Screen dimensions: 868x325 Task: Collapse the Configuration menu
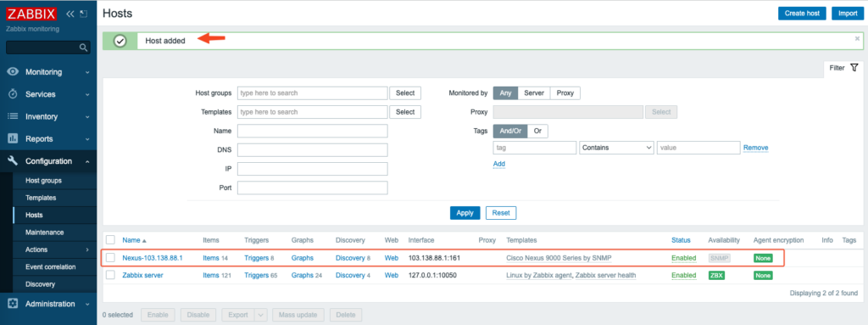tap(87, 161)
